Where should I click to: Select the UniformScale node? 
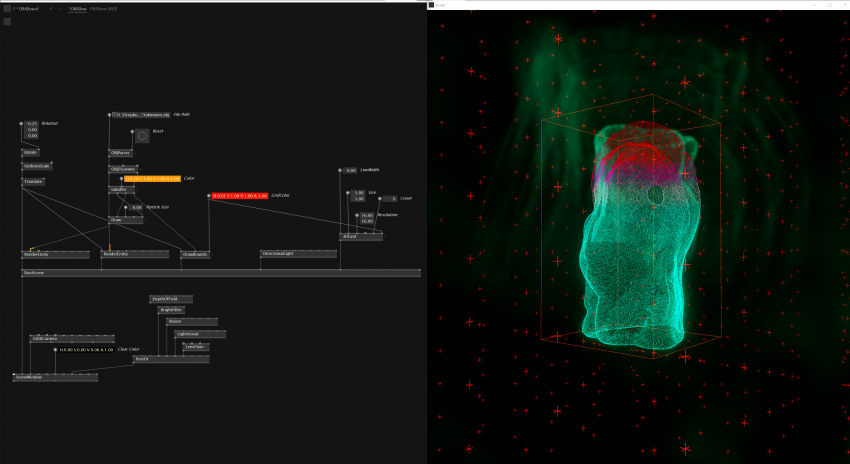point(37,166)
